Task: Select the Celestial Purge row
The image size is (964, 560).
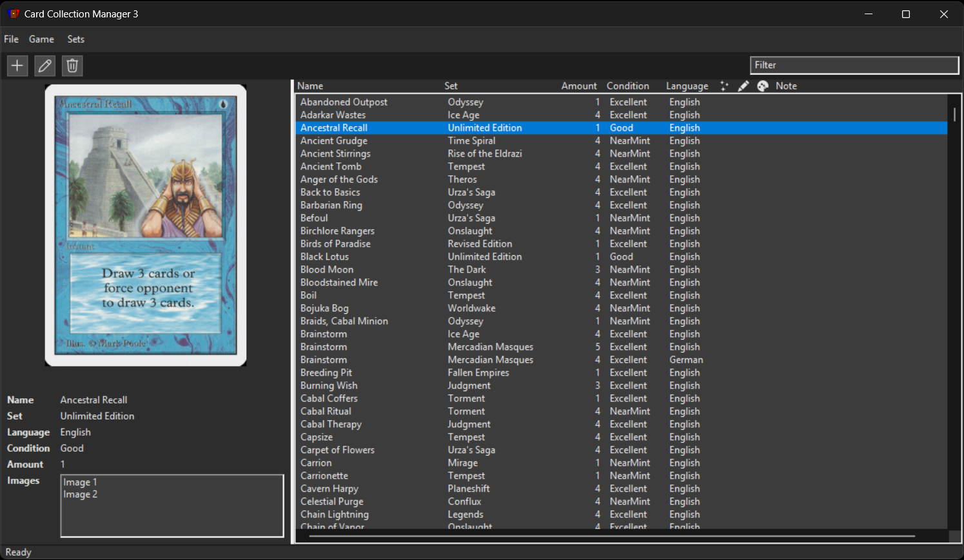Action: point(622,501)
